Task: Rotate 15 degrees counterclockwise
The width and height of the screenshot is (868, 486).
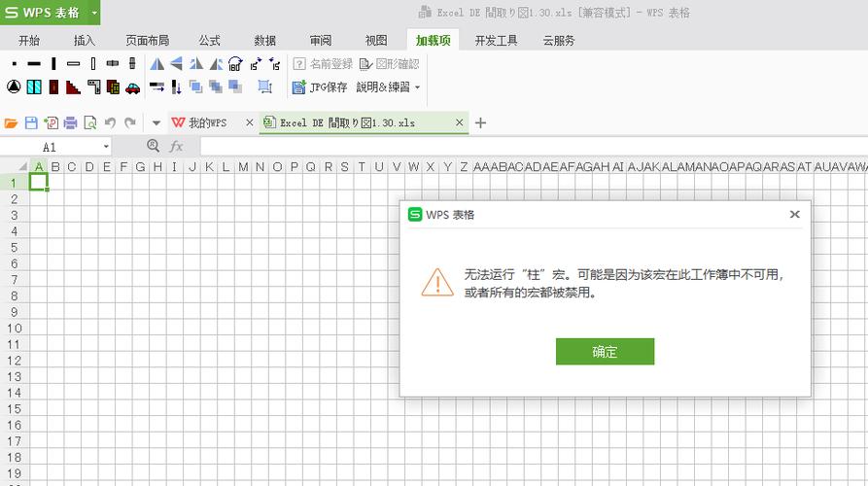Action: coord(274,64)
